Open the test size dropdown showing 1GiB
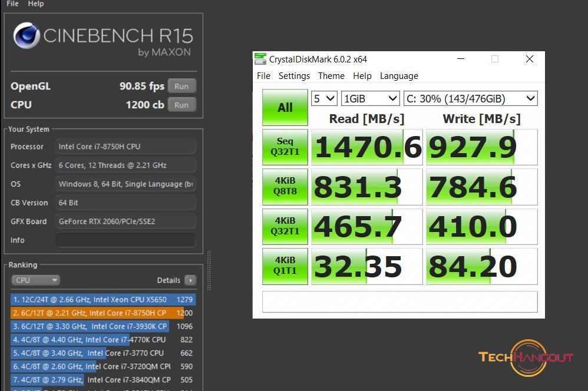Screen dimensions: 588x391 (370, 98)
